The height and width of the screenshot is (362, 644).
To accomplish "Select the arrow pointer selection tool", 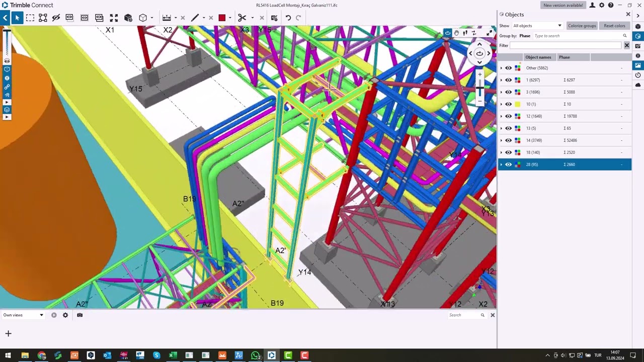I will 17,18.
